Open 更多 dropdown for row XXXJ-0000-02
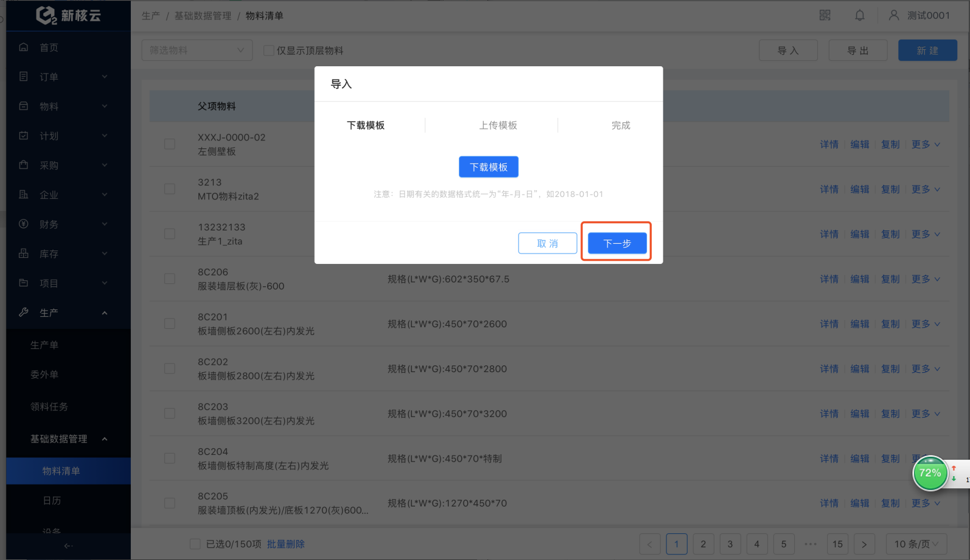 [926, 144]
